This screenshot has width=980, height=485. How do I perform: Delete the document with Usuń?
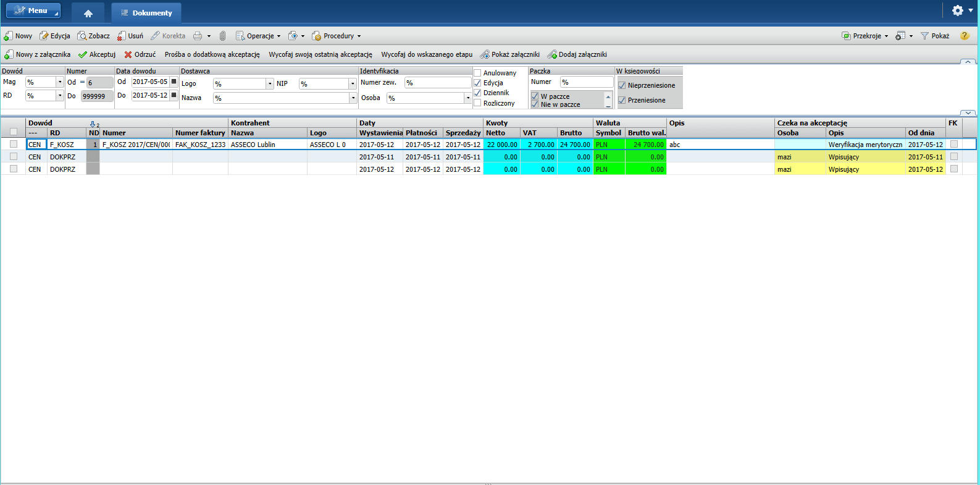[130, 36]
